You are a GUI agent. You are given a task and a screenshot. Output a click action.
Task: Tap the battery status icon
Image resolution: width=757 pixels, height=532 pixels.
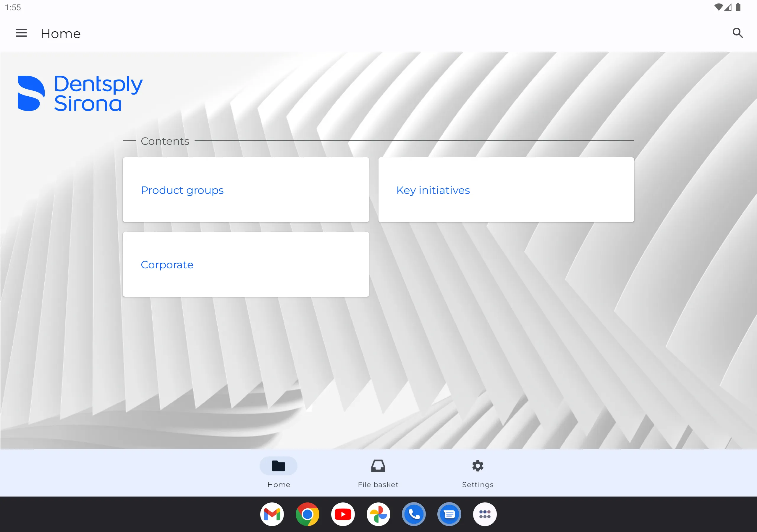738,7
